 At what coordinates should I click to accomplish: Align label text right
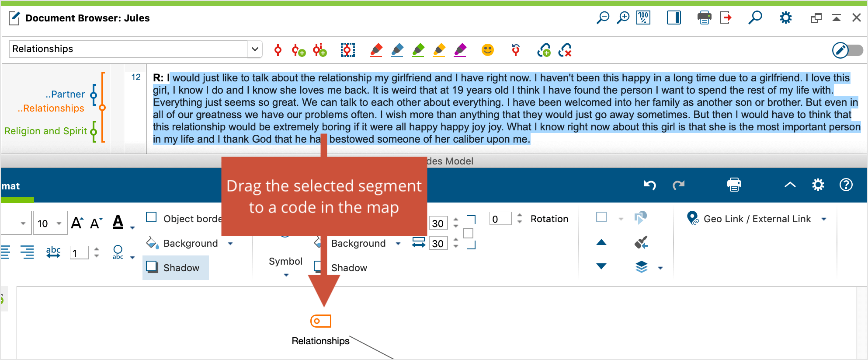click(x=27, y=252)
